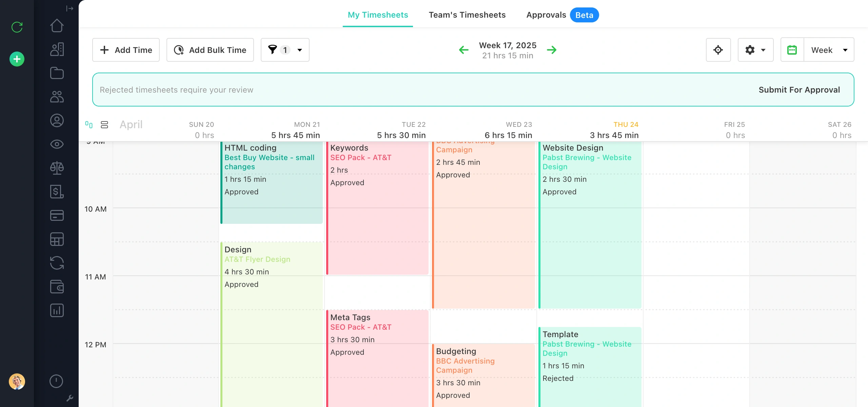This screenshot has height=407, width=868.
Task: Click the green plus quick-add button
Action: pos(17,59)
